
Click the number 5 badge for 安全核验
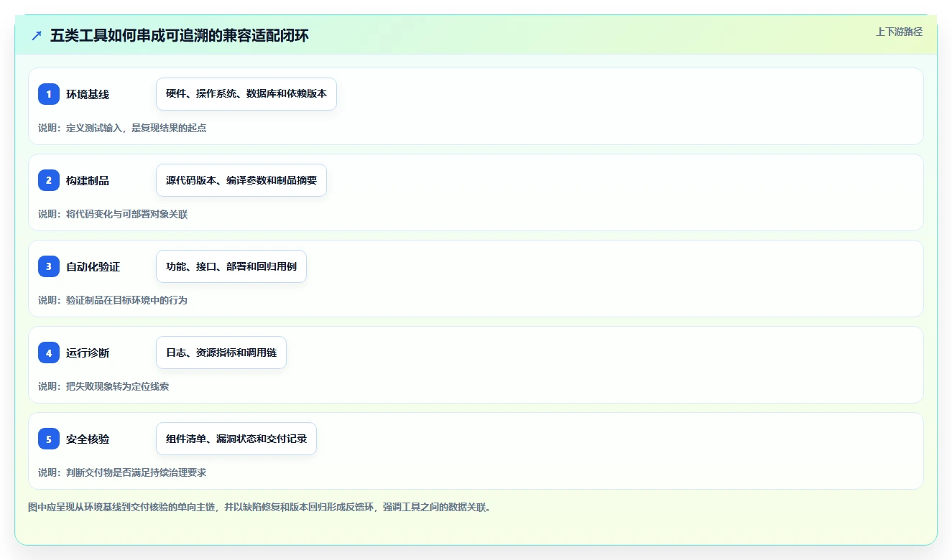click(x=49, y=439)
